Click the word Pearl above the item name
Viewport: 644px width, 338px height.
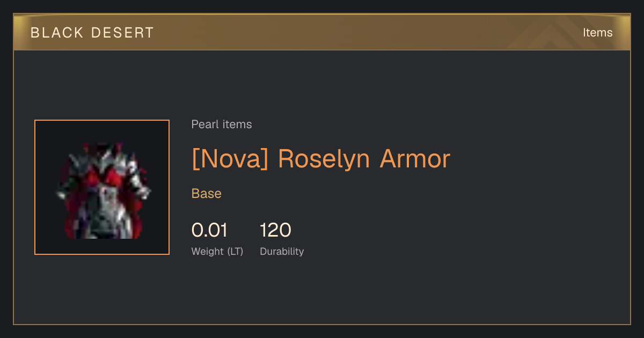tap(204, 124)
